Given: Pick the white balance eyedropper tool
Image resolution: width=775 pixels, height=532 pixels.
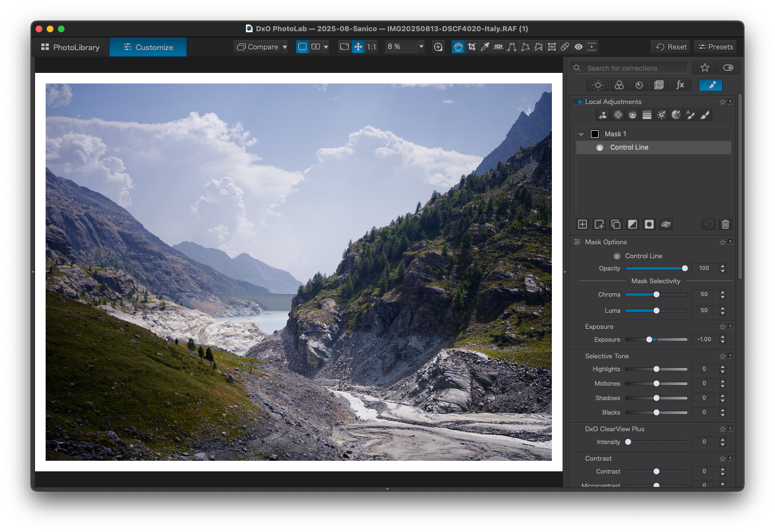Looking at the screenshot, I should coord(485,47).
